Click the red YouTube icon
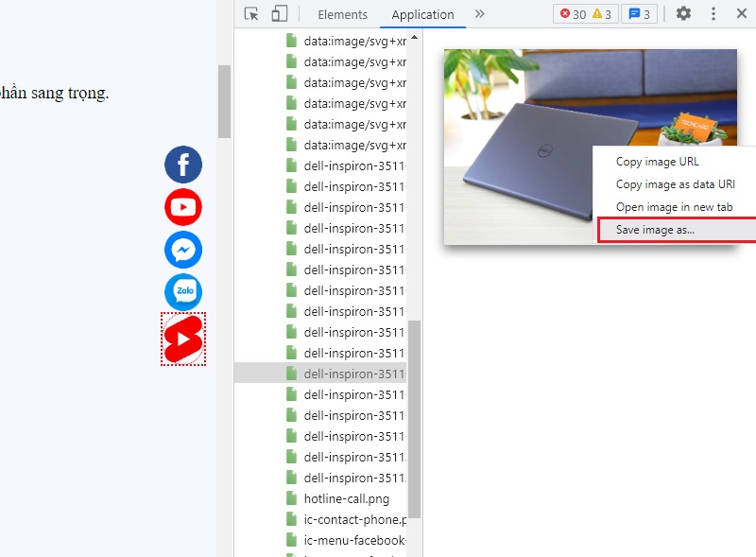This screenshot has width=756, height=557. 183,207
